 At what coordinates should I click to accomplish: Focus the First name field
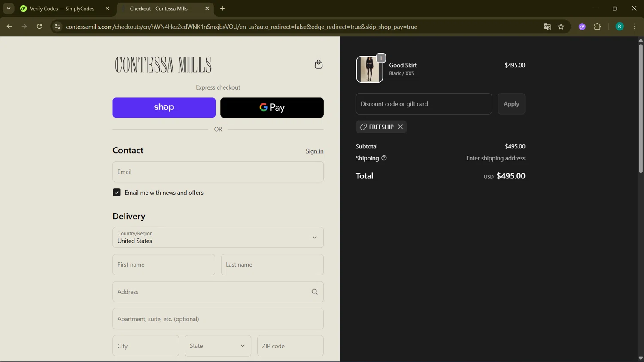tap(164, 265)
